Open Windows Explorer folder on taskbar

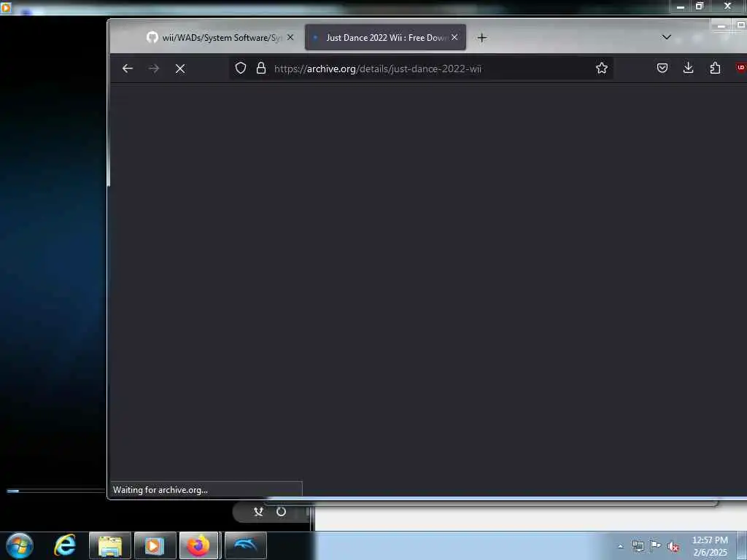point(110,545)
